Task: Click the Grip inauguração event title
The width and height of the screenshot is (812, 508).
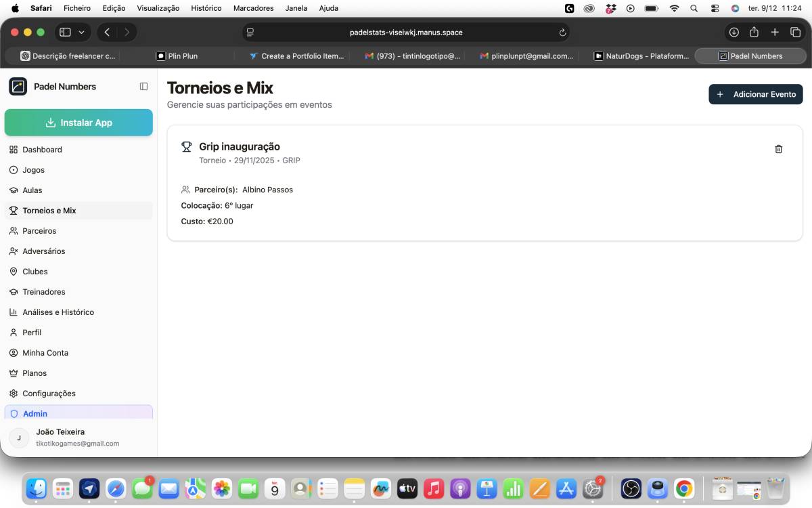Action: [240, 146]
